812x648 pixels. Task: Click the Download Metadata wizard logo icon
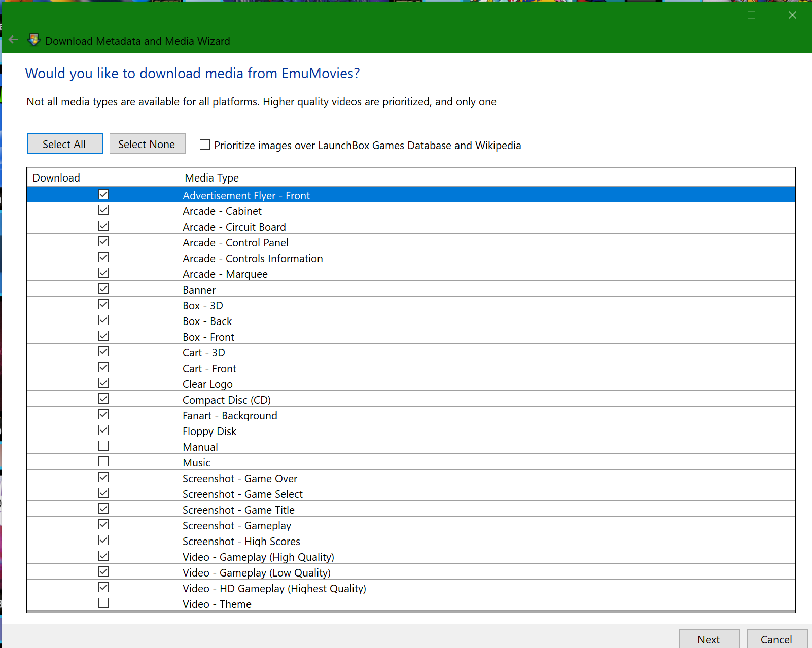point(33,40)
